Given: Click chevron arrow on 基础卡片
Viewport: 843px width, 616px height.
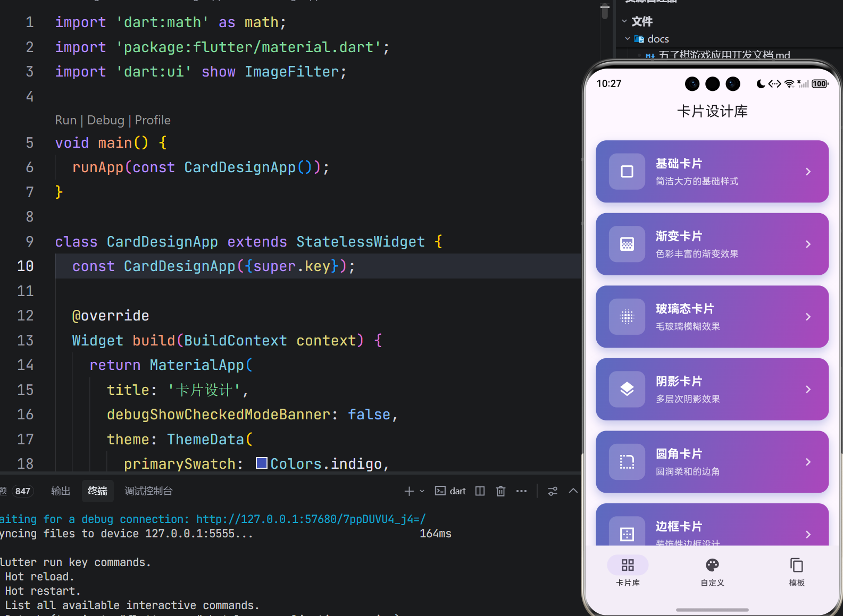Looking at the screenshot, I should click(808, 171).
